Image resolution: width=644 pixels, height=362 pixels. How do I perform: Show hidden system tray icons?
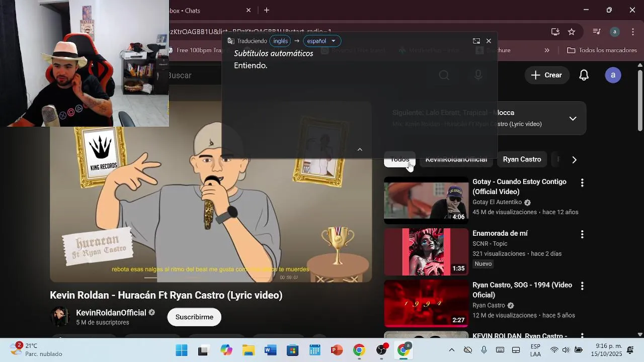tap(452, 350)
